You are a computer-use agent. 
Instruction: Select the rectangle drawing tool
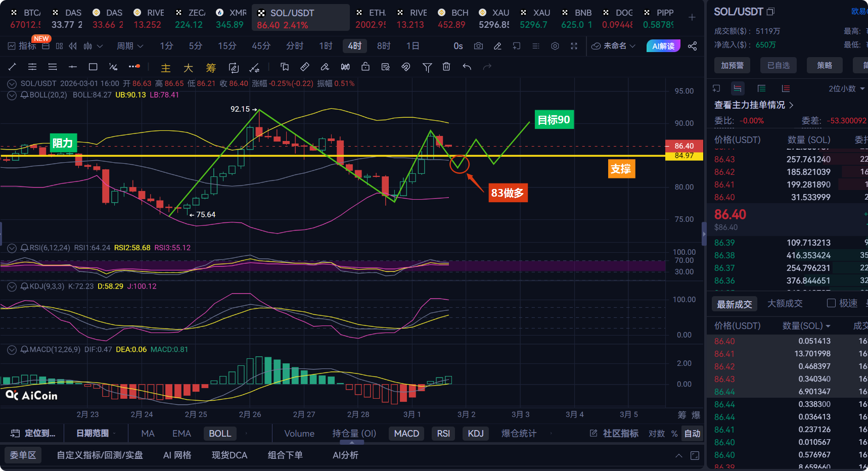(x=93, y=67)
